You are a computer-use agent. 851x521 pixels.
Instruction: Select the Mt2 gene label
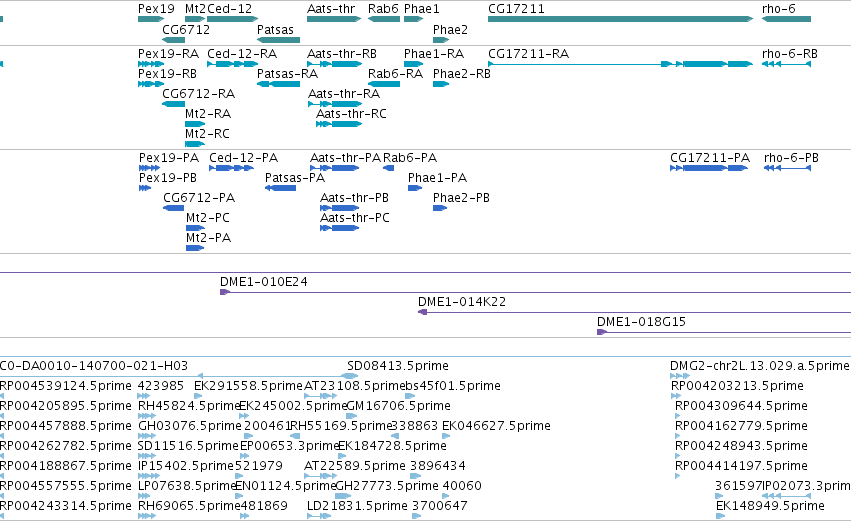195,9
